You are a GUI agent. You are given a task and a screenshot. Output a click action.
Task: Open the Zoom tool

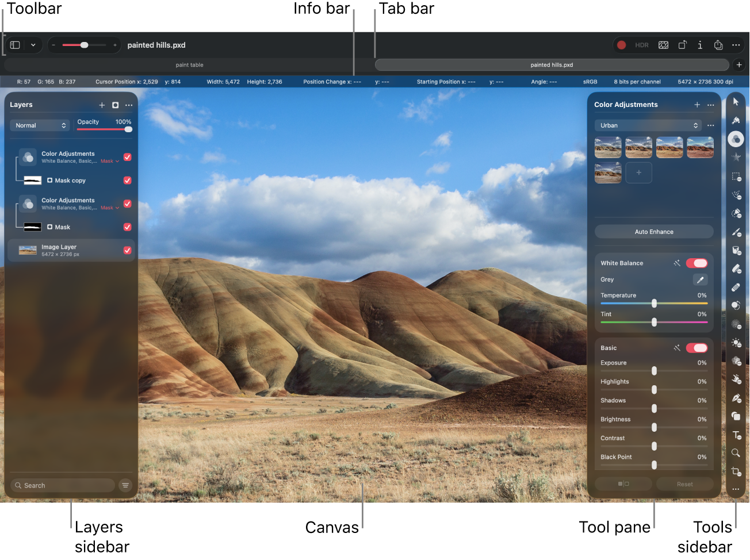[x=736, y=453]
